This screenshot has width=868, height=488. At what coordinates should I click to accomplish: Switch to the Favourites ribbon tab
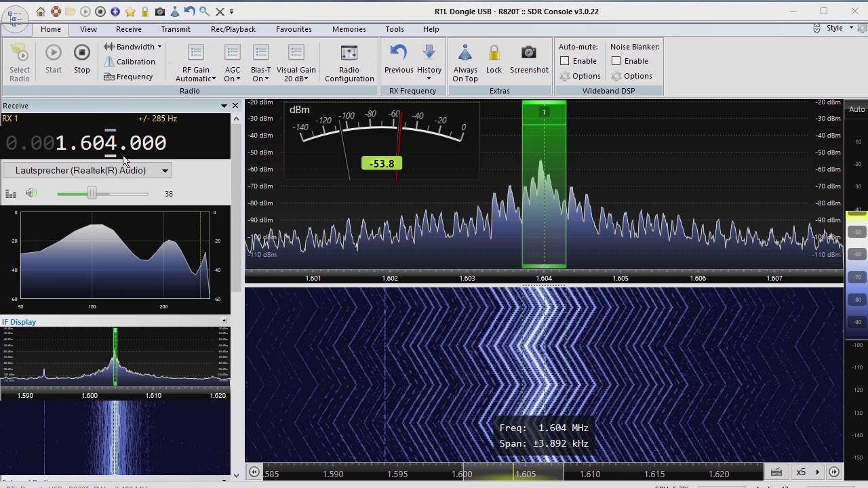pos(294,29)
